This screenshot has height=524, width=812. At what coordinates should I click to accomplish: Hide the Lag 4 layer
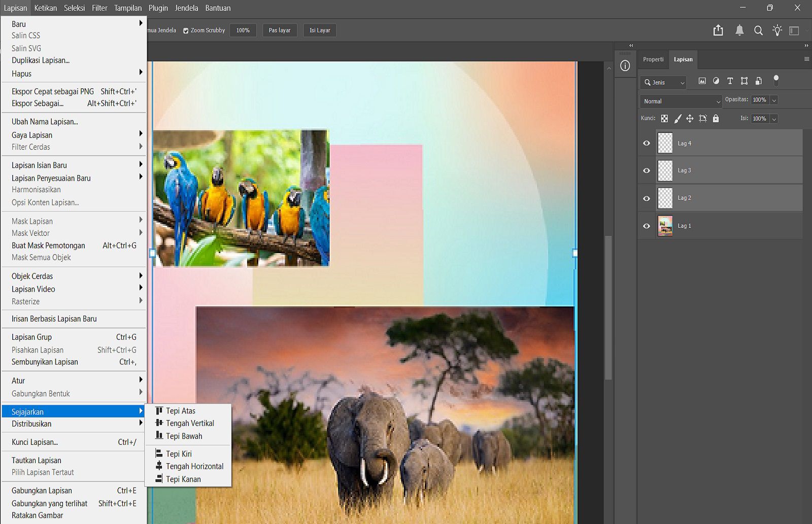[647, 143]
